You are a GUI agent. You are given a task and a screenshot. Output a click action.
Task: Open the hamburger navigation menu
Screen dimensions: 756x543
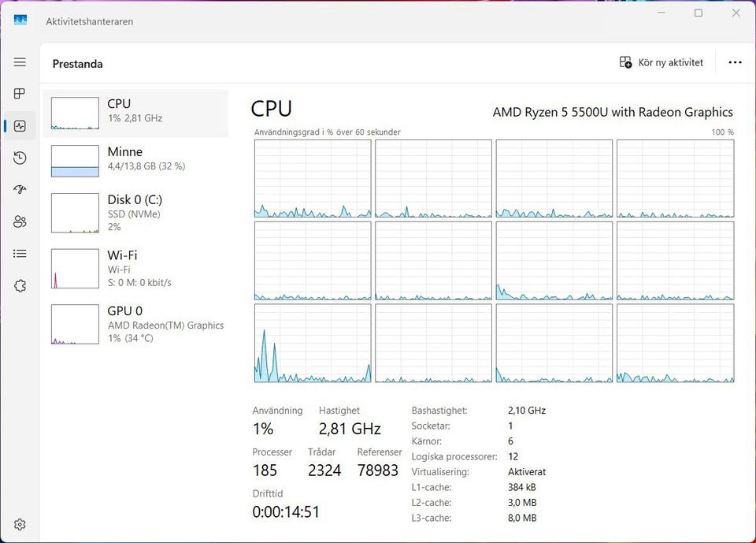pyautogui.click(x=20, y=62)
